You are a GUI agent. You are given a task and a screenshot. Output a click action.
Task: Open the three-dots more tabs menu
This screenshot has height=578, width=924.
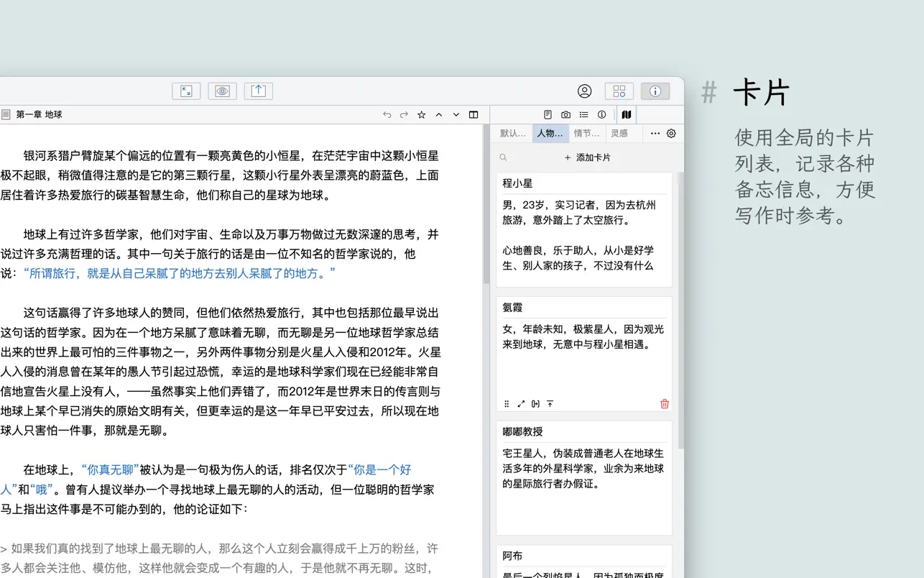[x=655, y=133]
